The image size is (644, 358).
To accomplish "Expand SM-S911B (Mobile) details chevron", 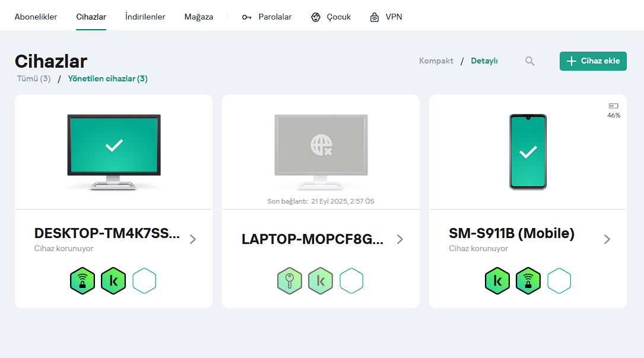I will click(x=607, y=239).
